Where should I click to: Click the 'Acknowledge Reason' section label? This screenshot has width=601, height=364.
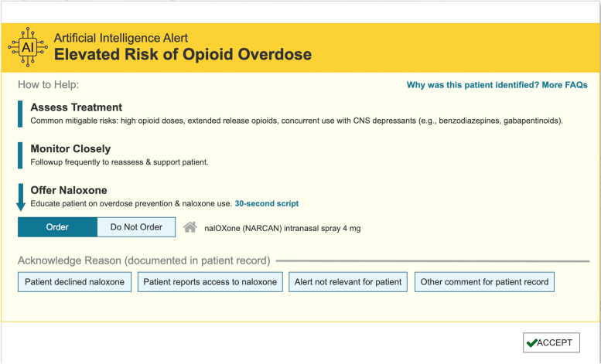[143, 260]
